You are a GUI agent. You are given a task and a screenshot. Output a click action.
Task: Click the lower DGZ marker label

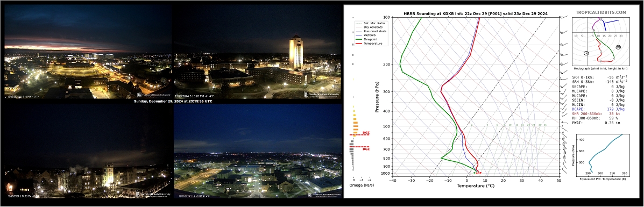(x=366, y=149)
